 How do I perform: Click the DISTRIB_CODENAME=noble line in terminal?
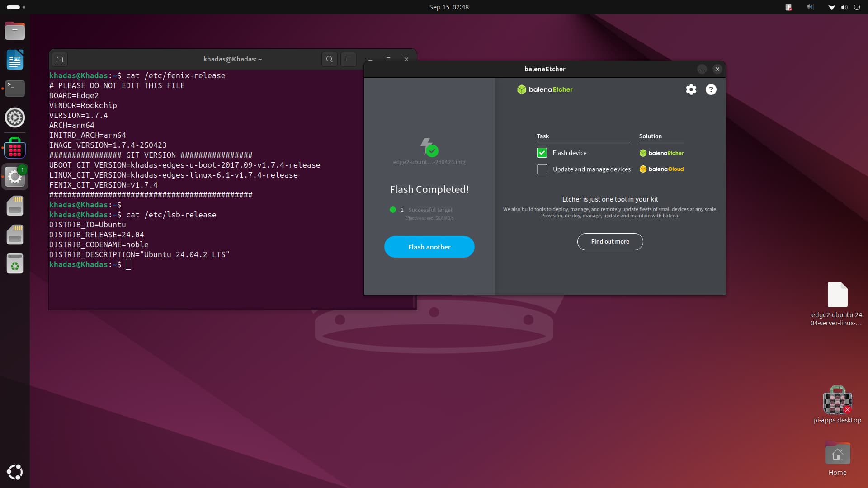[99, 244]
